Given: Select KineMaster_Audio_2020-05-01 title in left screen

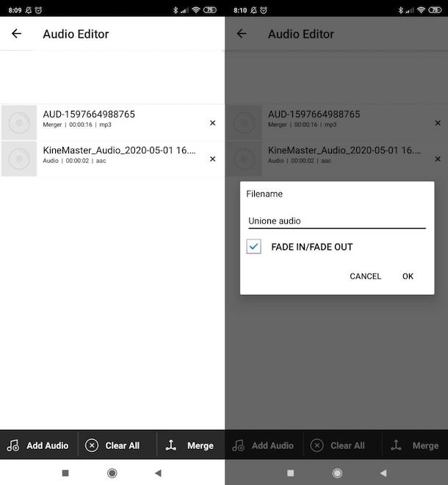Looking at the screenshot, I should 119,150.
